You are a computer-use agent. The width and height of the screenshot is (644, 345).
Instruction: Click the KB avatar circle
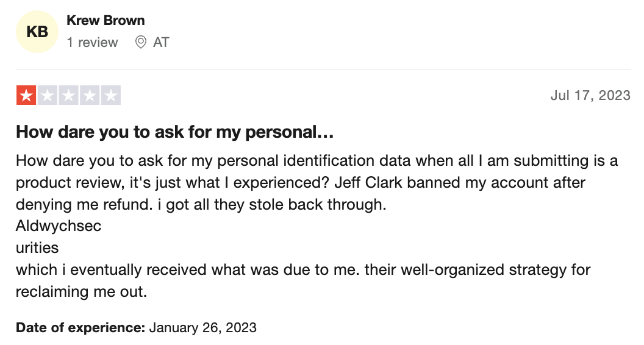coord(37,32)
